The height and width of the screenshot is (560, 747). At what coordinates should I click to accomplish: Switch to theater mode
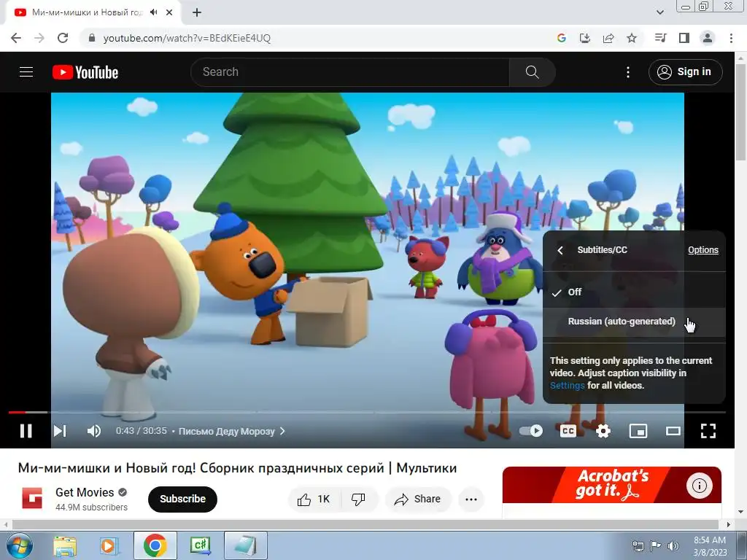673,431
